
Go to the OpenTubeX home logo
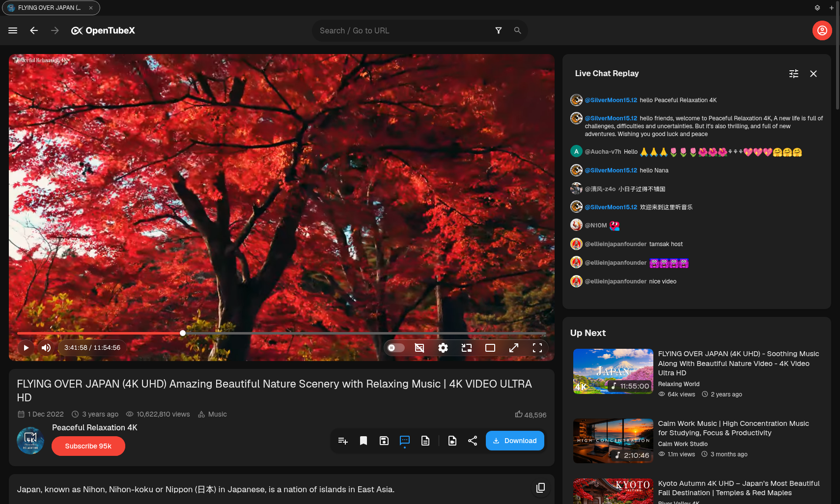tap(103, 30)
